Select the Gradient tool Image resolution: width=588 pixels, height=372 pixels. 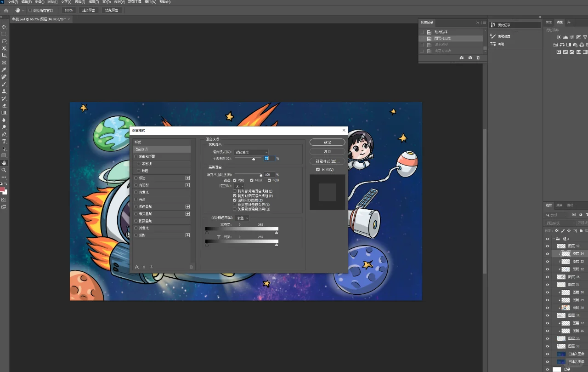4,113
